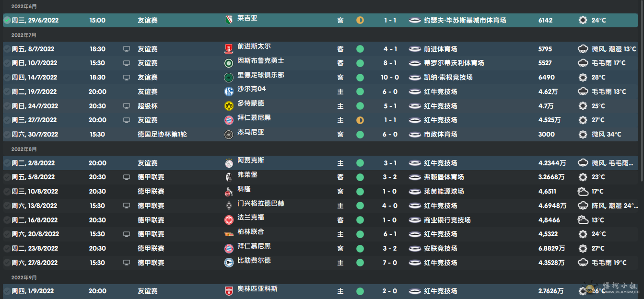Image resolution: width=644 pixels, height=299 pixels.
Task: Toggle the checkmark on the 5/8/2022 fixture
Action: click(7, 177)
